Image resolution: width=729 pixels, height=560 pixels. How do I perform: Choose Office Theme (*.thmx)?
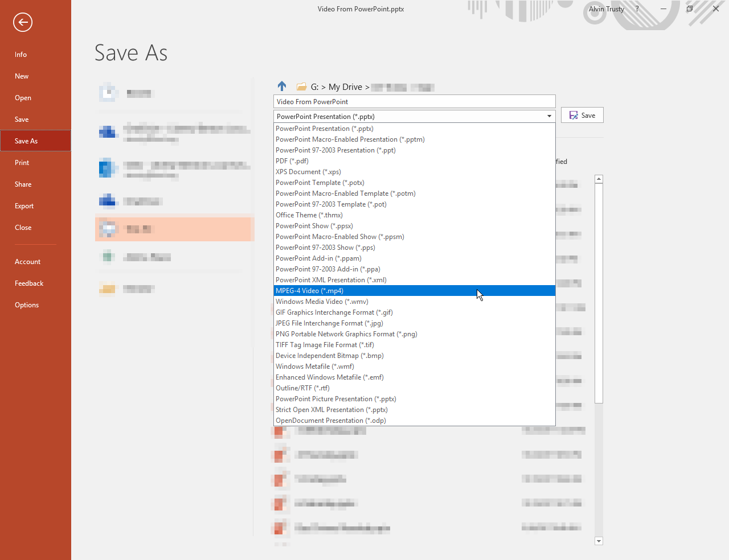pos(414,215)
